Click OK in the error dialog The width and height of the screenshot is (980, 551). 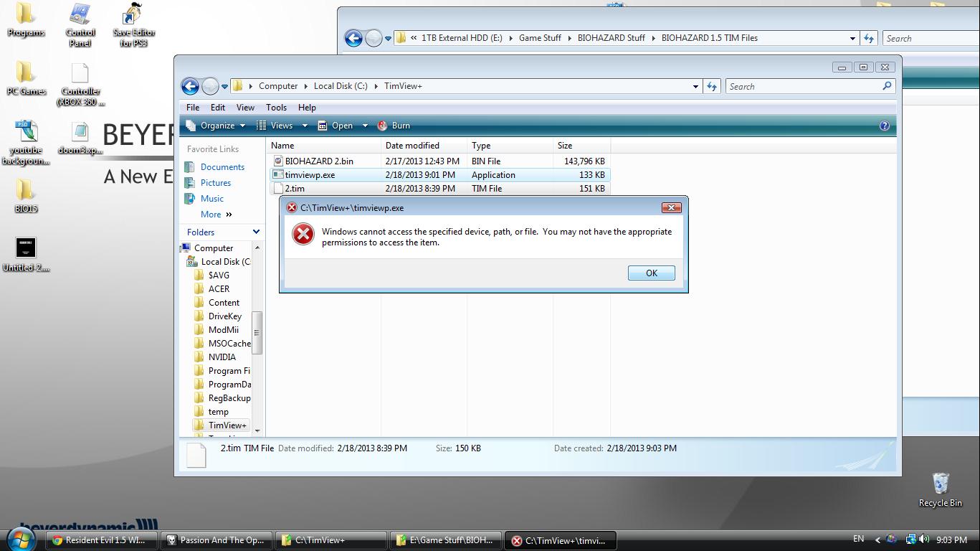(x=651, y=273)
